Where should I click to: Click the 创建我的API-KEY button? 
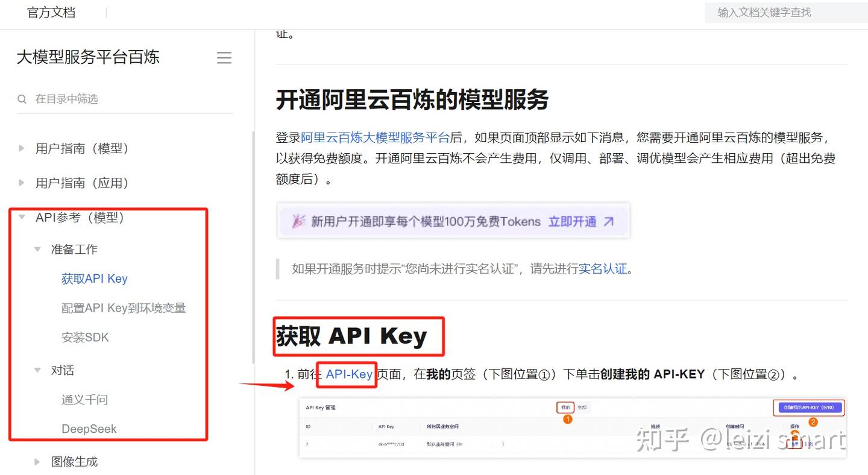pos(809,407)
